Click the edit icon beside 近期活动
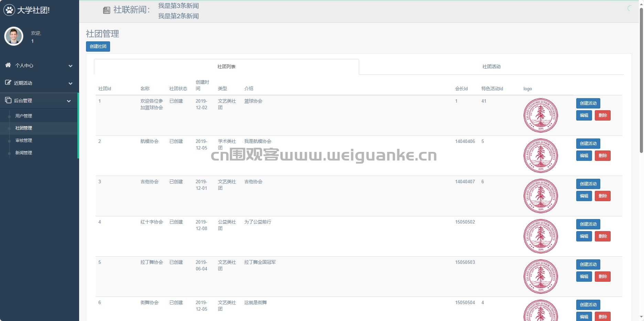Image resolution: width=644 pixels, height=321 pixels. [8, 83]
